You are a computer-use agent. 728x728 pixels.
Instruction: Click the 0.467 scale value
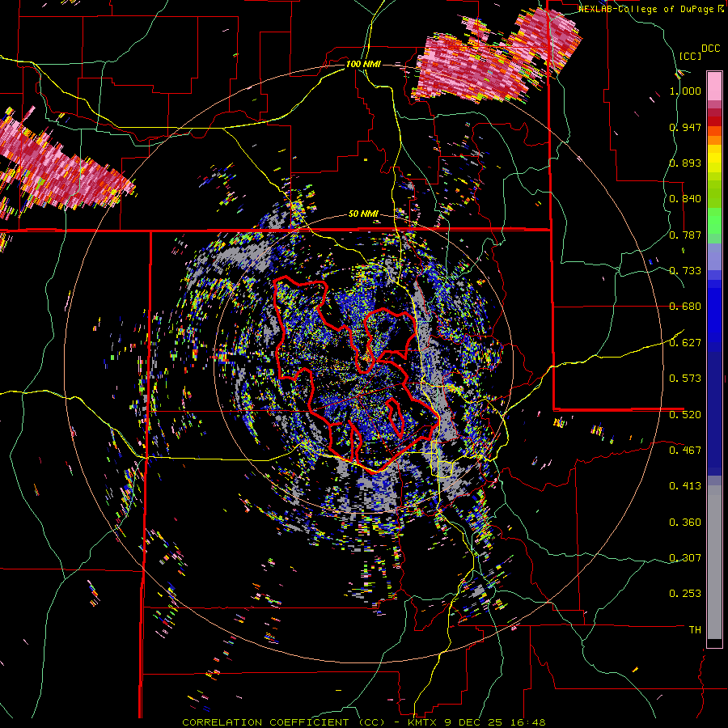coord(685,451)
